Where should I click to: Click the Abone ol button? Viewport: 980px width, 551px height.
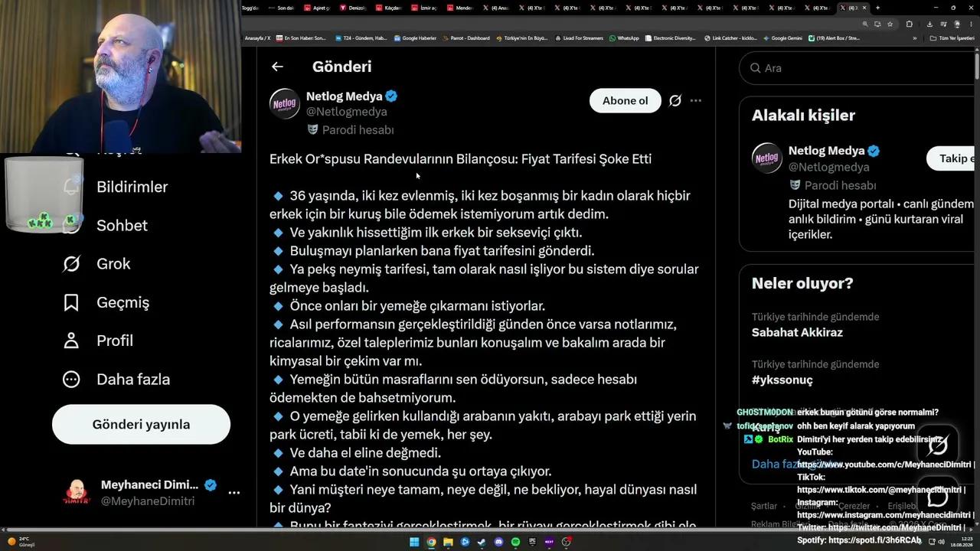[625, 100]
